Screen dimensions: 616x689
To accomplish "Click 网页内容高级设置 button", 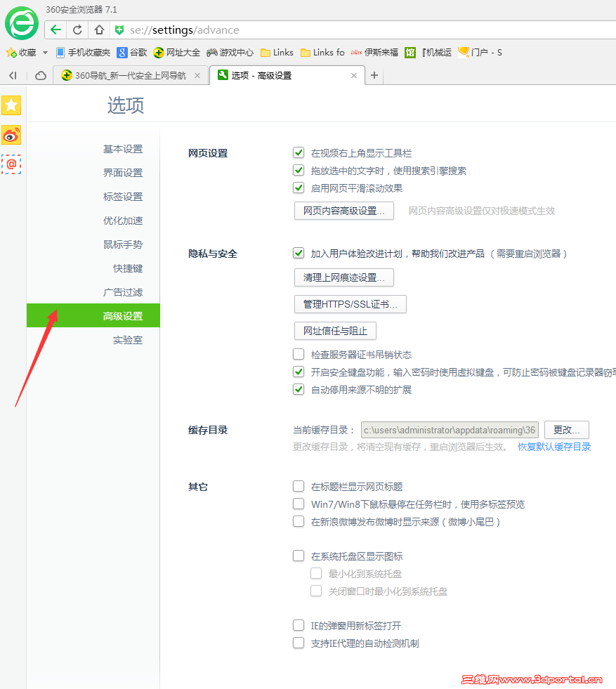I will [x=344, y=211].
